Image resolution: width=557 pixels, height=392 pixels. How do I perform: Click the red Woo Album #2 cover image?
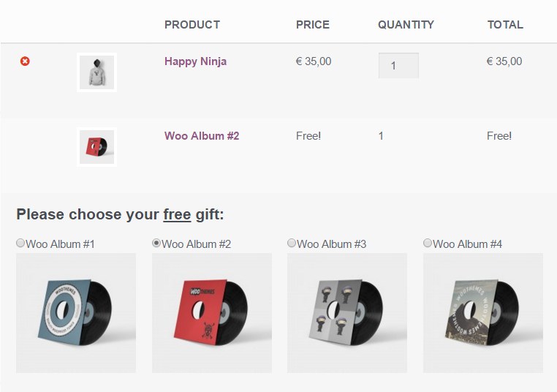point(212,313)
